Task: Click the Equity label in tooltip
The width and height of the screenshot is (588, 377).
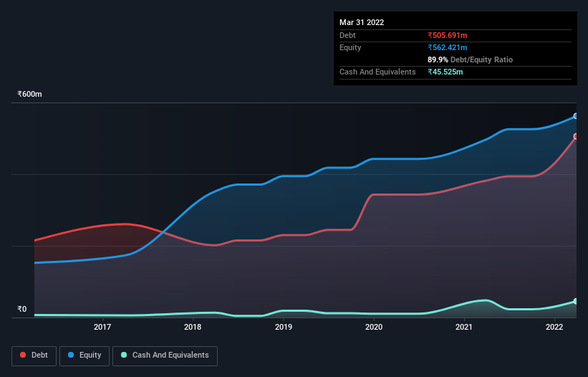Action: 350,47
